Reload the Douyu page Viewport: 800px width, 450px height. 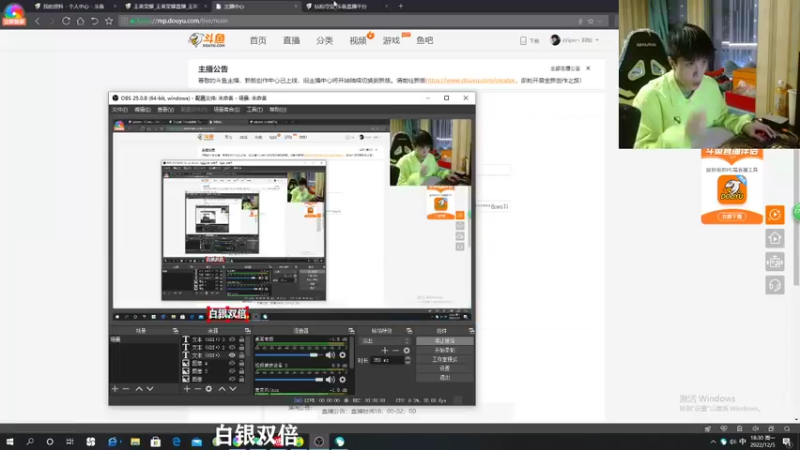[x=66, y=21]
